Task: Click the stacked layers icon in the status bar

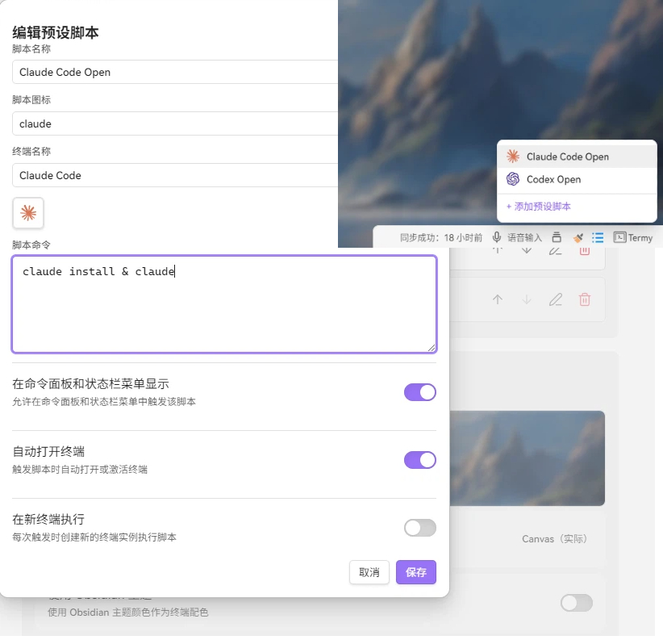Action: [x=557, y=237]
